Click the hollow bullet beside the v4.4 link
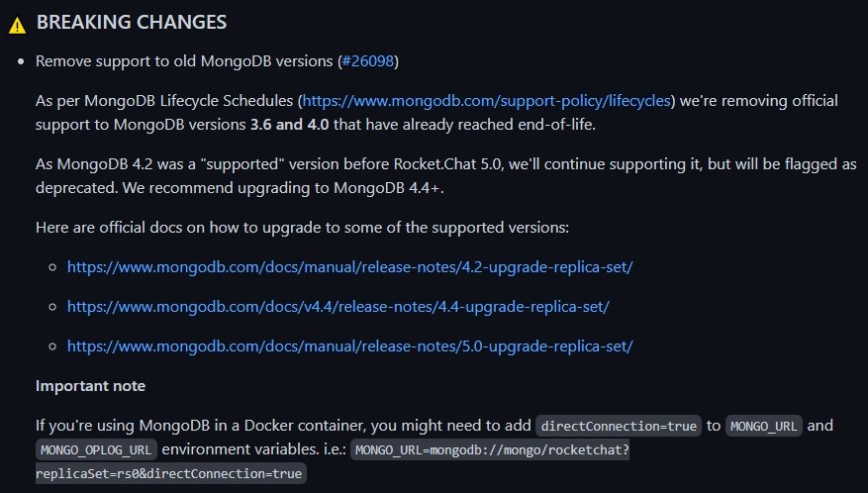868x493 pixels. coord(52,307)
